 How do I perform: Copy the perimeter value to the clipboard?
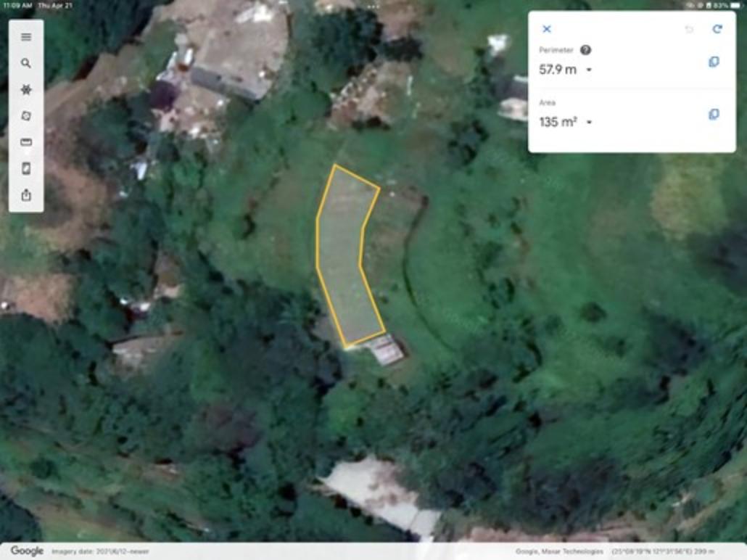tap(714, 62)
